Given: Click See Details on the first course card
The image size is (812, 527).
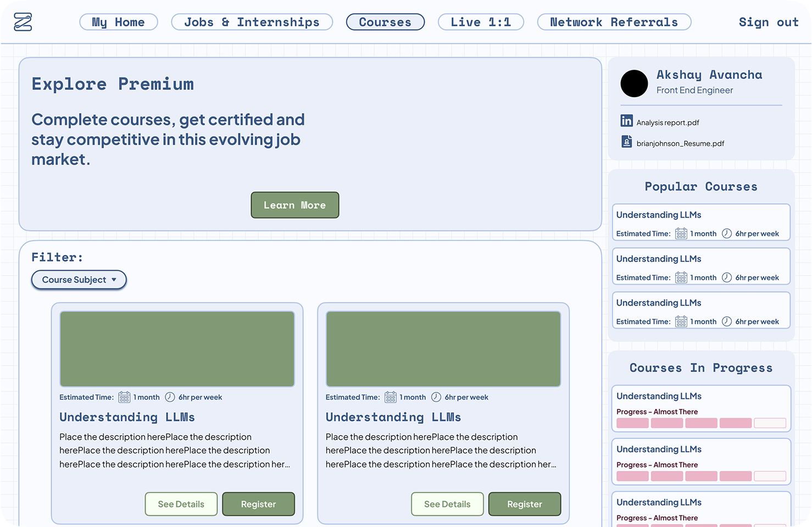Looking at the screenshot, I should pos(181,504).
